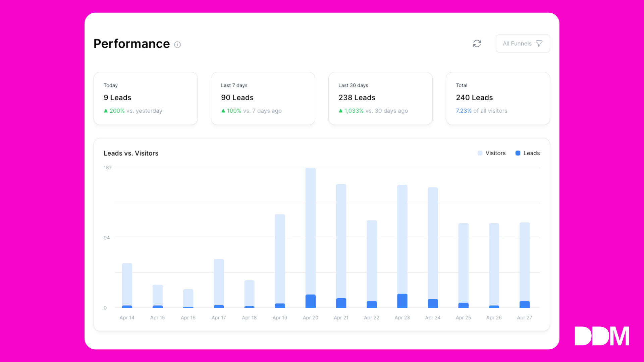Toggle the Leads series in chart legend
644x362 pixels.
(x=531, y=153)
